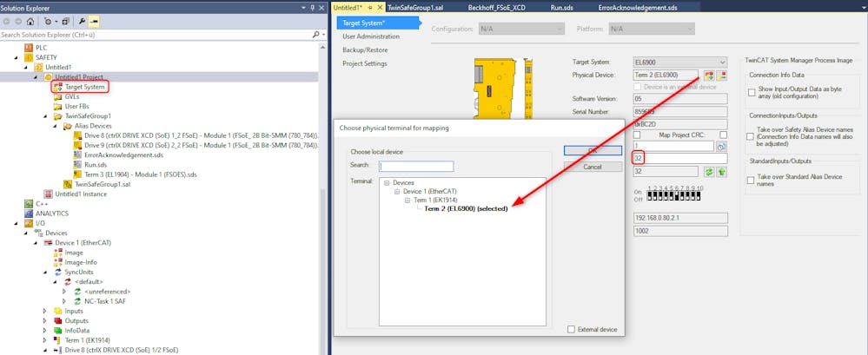Click the remove device link icon next to Physical Device
Screen dimensions: 868x355
(x=722, y=76)
